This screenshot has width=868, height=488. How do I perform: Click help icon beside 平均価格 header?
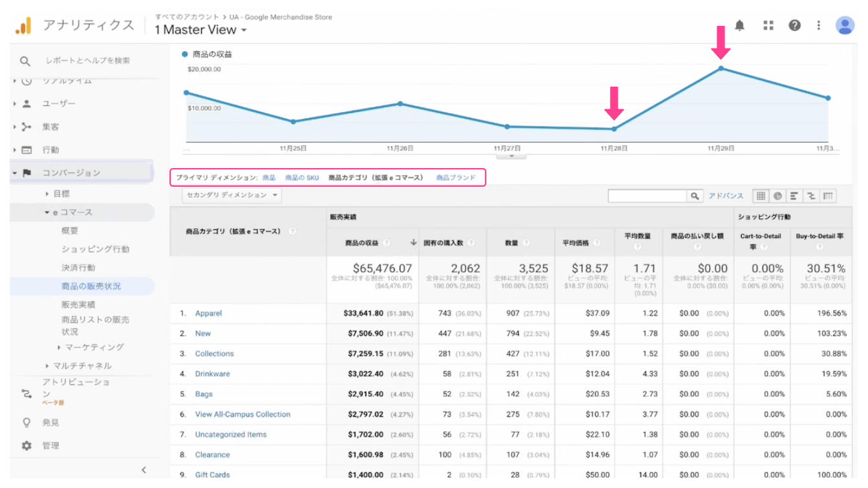pos(596,243)
